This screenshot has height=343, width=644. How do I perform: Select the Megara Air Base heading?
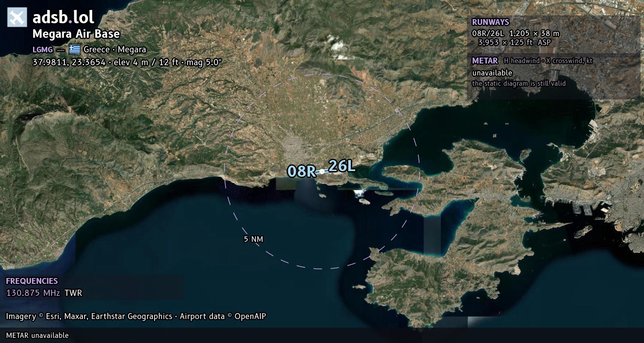click(76, 34)
